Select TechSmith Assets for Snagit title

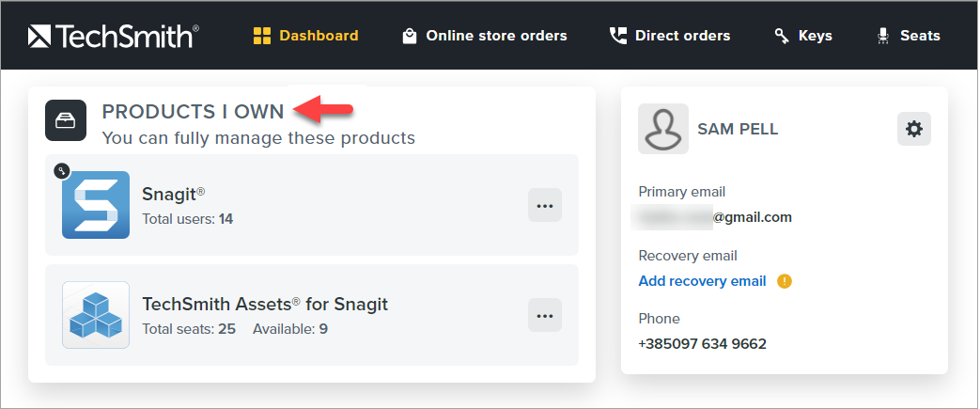point(264,304)
